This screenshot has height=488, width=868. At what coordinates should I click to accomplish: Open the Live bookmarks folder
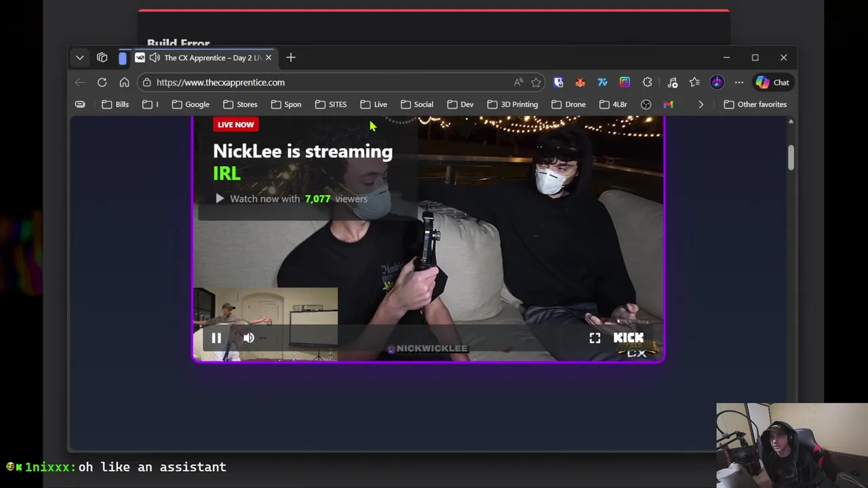coord(374,104)
